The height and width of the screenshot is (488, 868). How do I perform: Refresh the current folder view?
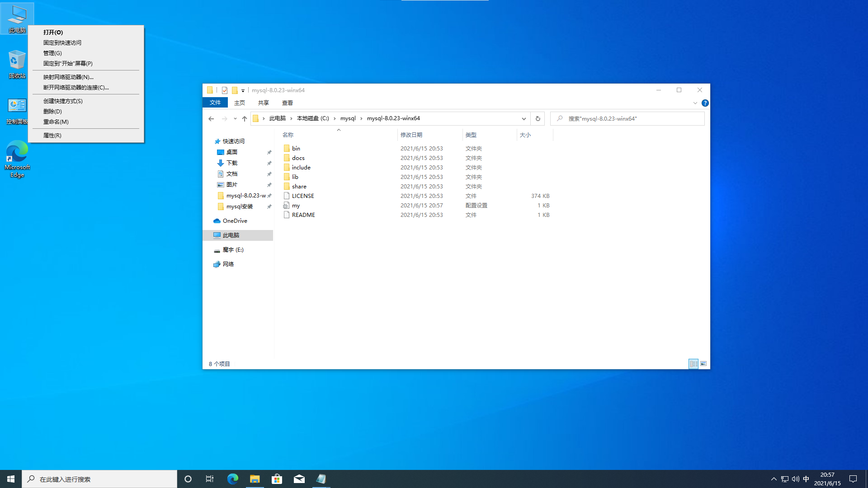(538, 118)
